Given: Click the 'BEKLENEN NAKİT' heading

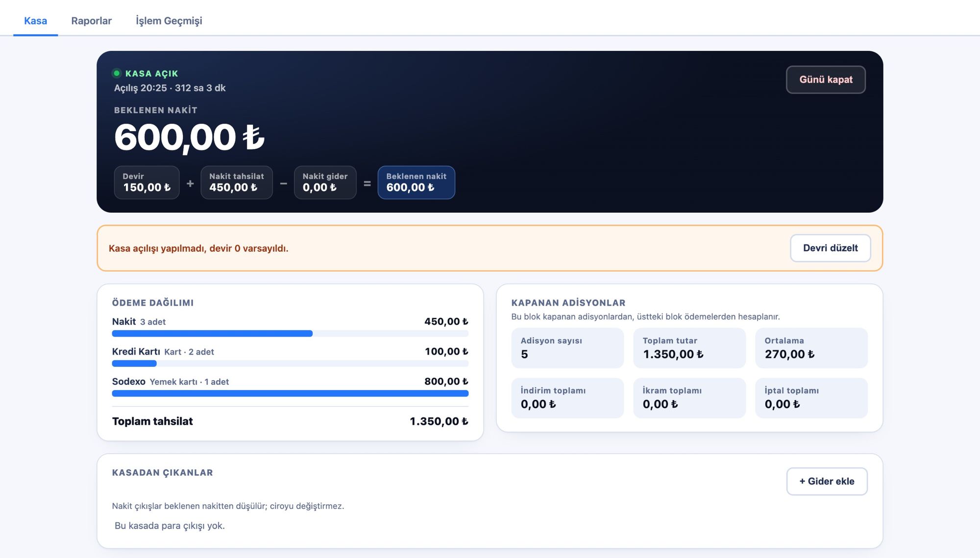Looking at the screenshot, I should point(155,110).
